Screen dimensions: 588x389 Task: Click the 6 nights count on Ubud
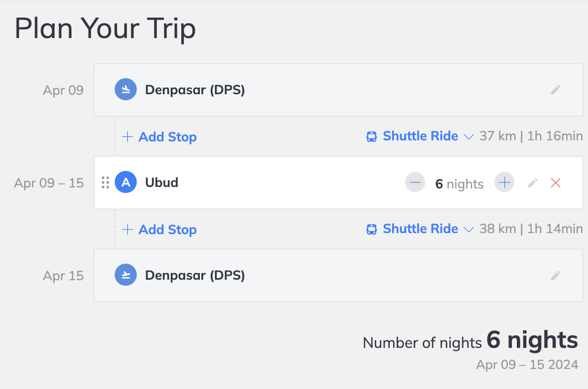pyautogui.click(x=459, y=184)
